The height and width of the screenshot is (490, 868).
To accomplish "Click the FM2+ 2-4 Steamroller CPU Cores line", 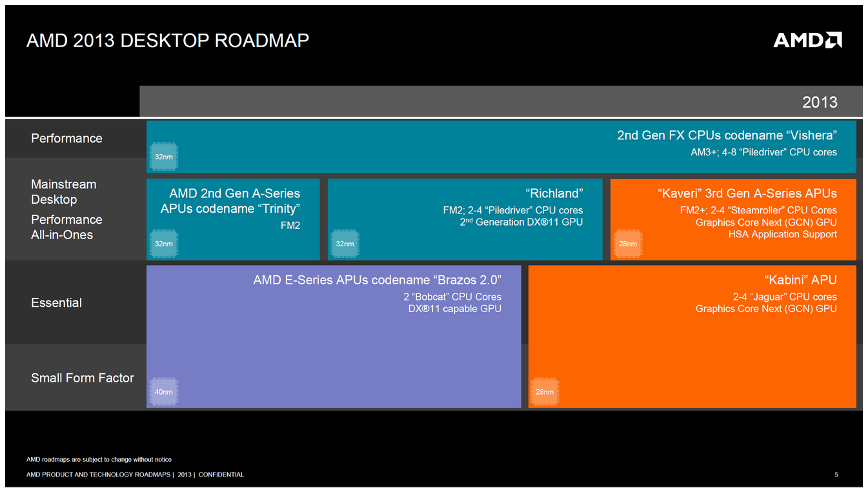I will (x=758, y=210).
